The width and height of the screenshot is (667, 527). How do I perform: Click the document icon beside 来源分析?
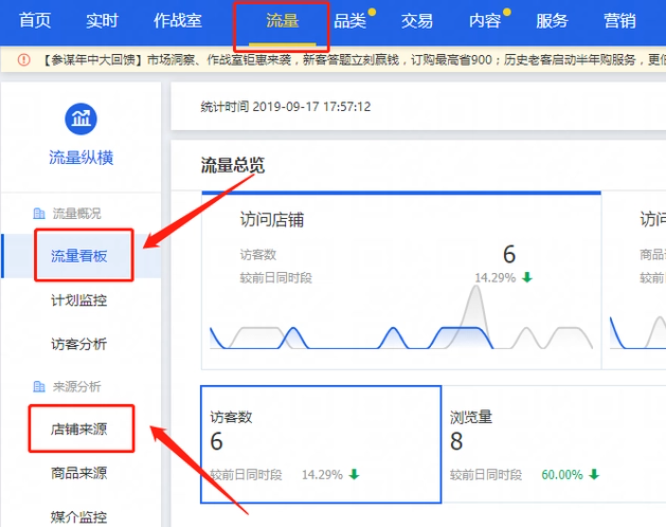(38, 386)
